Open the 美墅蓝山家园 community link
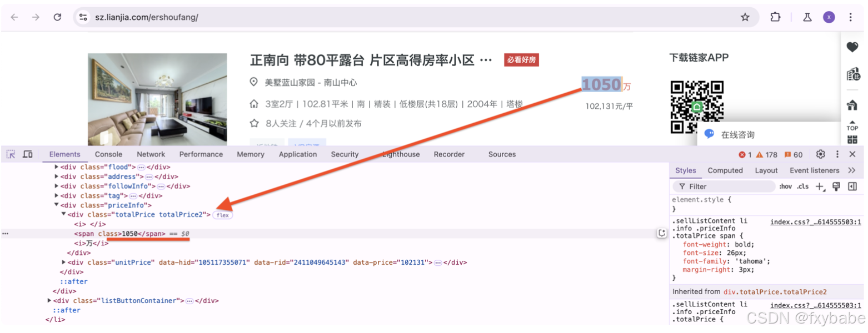Screen dimensions: 868x333 click(x=291, y=83)
